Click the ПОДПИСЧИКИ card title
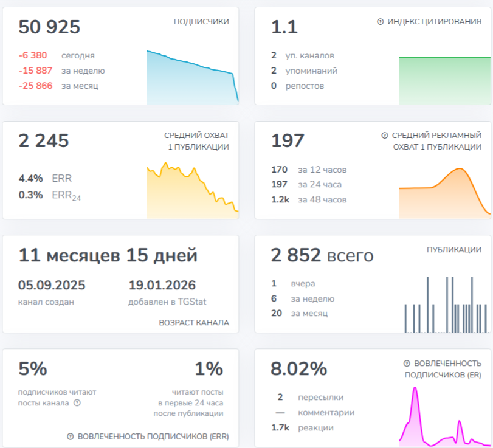This screenshot has height=448, width=493. [x=201, y=22]
